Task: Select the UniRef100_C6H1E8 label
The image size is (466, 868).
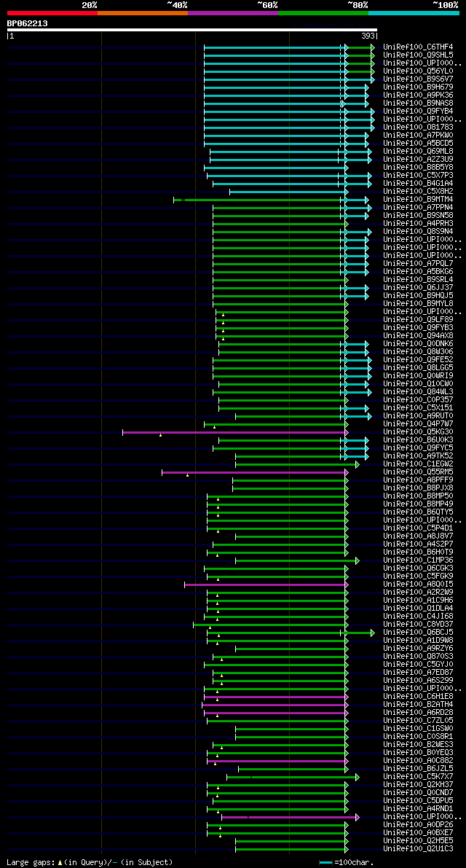Action: [418, 697]
